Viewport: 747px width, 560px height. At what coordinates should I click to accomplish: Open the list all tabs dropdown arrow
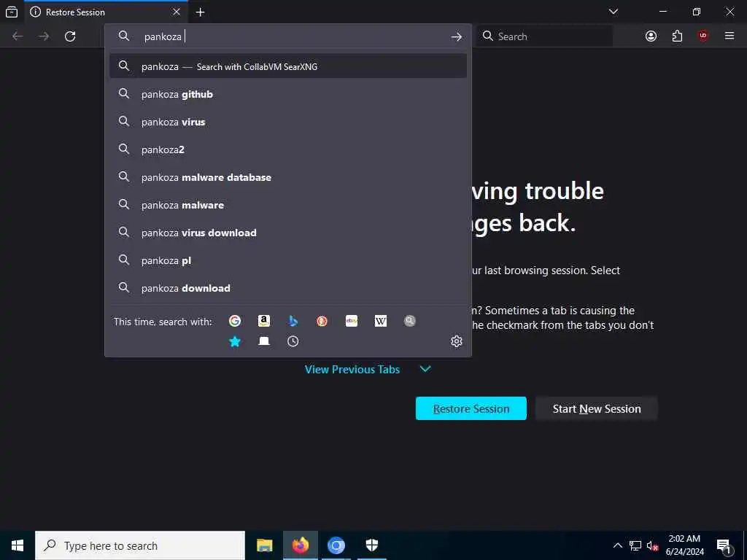[x=614, y=12]
